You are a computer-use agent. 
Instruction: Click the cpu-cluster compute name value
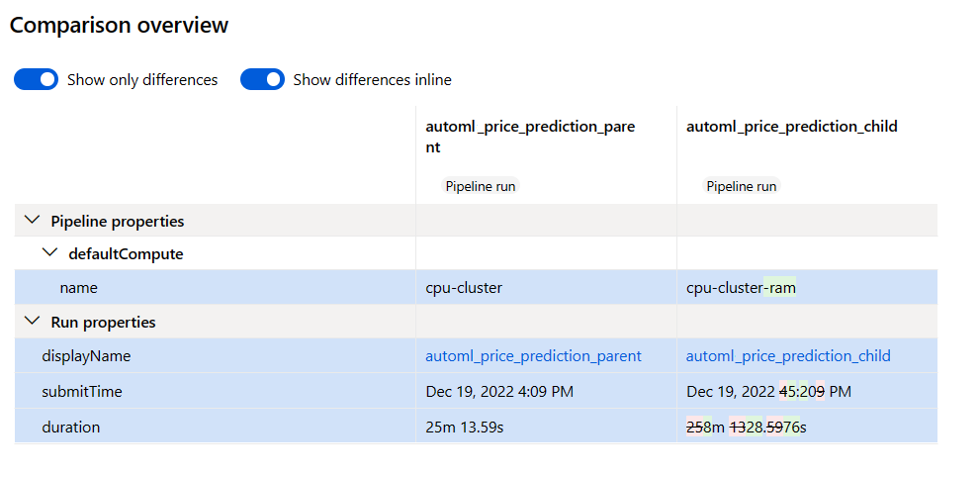(x=464, y=288)
